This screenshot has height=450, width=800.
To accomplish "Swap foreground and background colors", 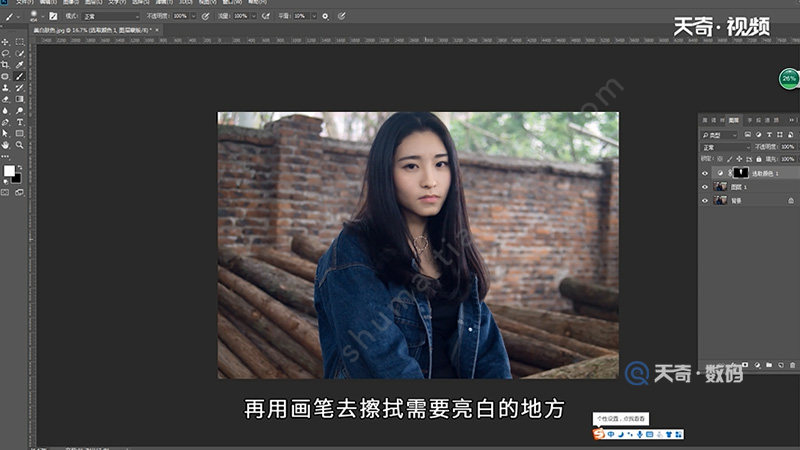I will (19, 167).
